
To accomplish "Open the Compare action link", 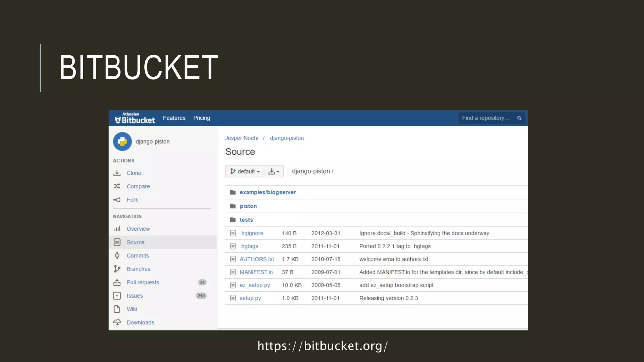I will coord(138,186).
